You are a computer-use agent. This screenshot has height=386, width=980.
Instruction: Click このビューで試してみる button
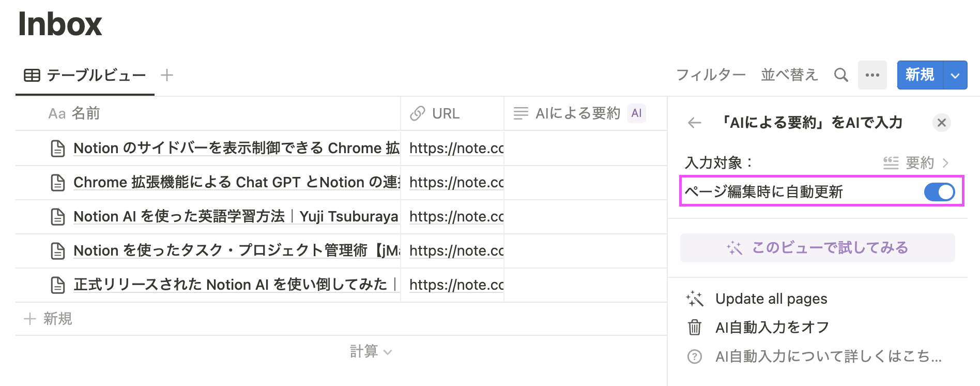817,248
